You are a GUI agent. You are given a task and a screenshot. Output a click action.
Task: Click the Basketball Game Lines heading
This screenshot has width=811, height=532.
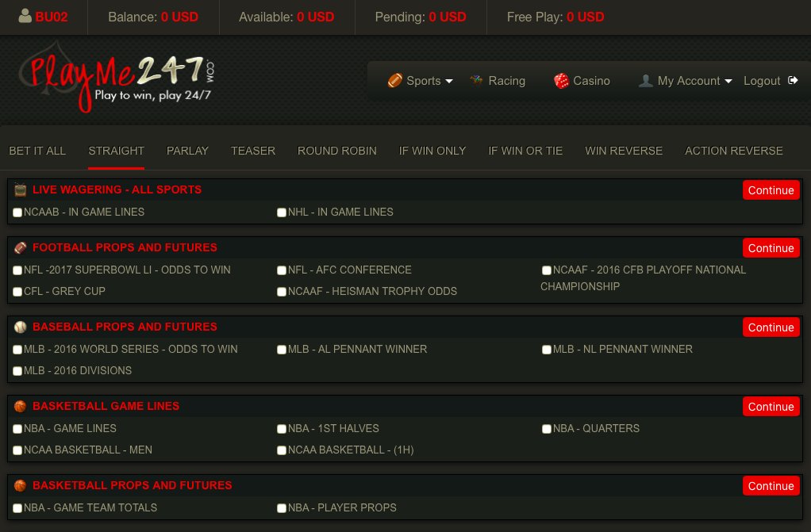click(106, 407)
